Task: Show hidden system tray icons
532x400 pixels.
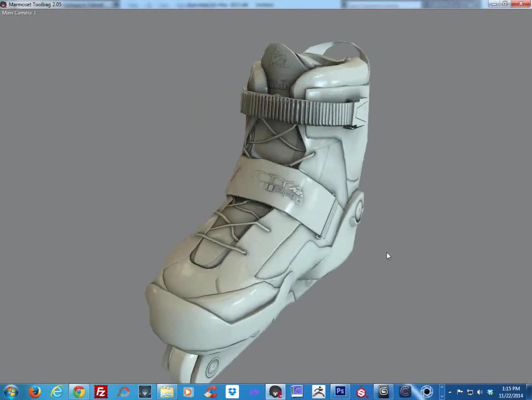Action: click(x=450, y=392)
